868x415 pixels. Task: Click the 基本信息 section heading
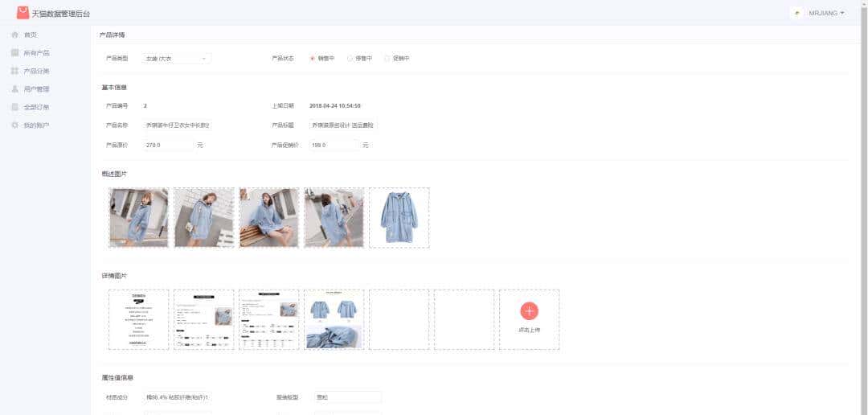[x=115, y=88]
